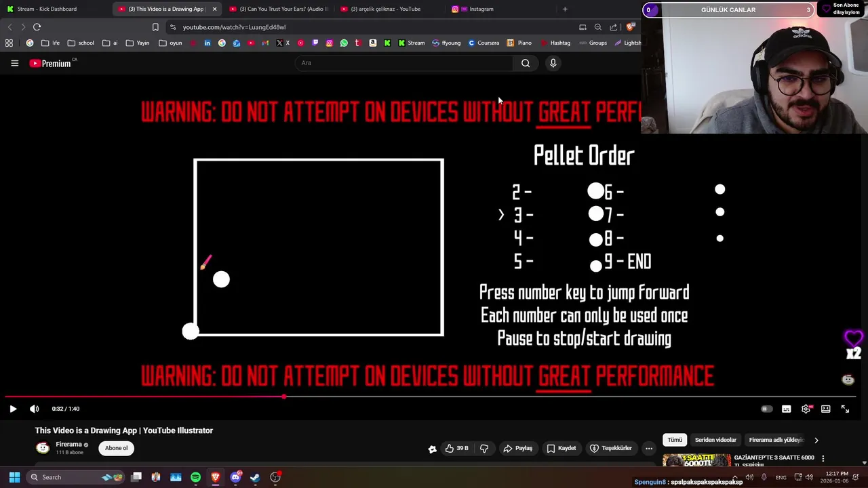The width and height of the screenshot is (868, 488).
Task: Open the Brave Shields icon
Action: coord(630,27)
